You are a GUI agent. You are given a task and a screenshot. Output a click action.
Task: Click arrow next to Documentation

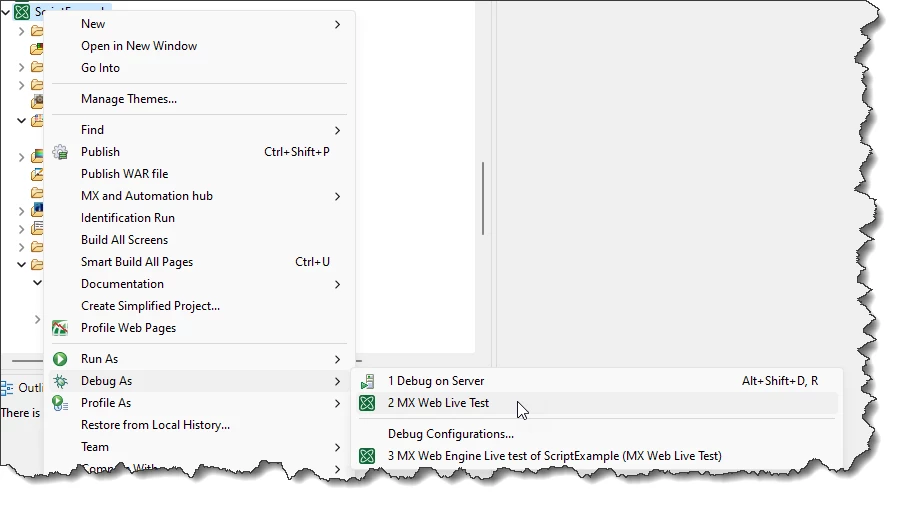point(337,284)
